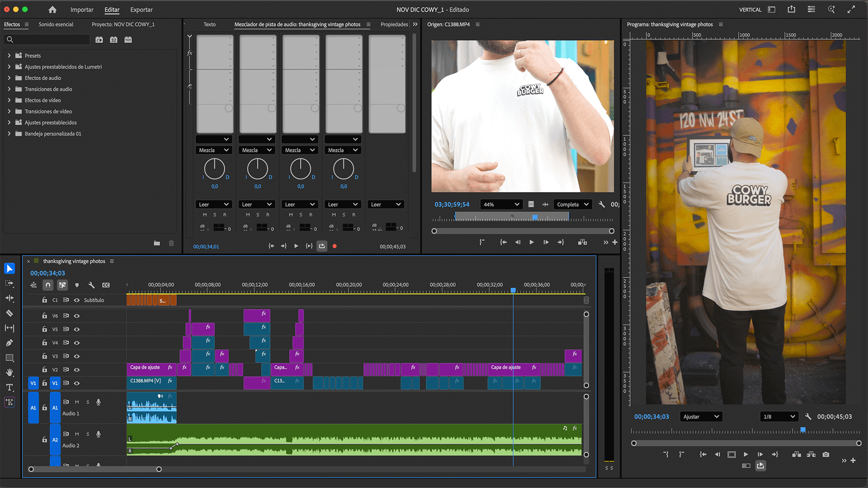
Task: Open the Completa resolution dropdown in Source monitor
Action: pyautogui.click(x=572, y=204)
